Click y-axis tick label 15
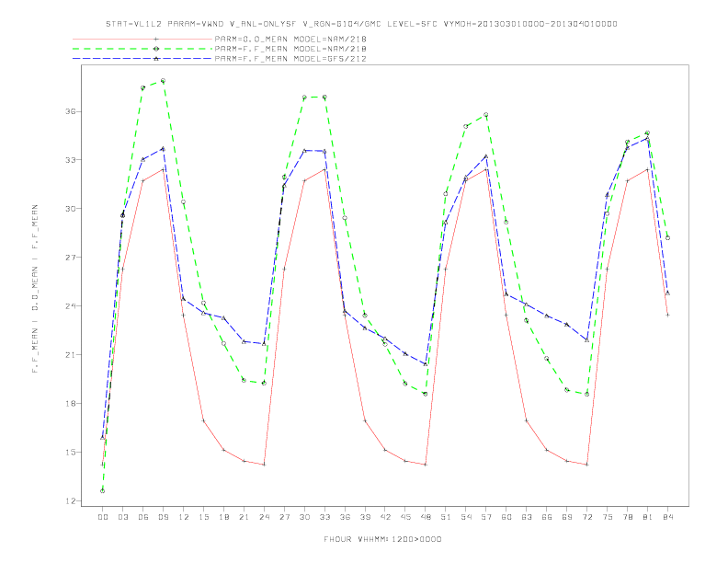This screenshot has height=563, width=728. point(71,453)
